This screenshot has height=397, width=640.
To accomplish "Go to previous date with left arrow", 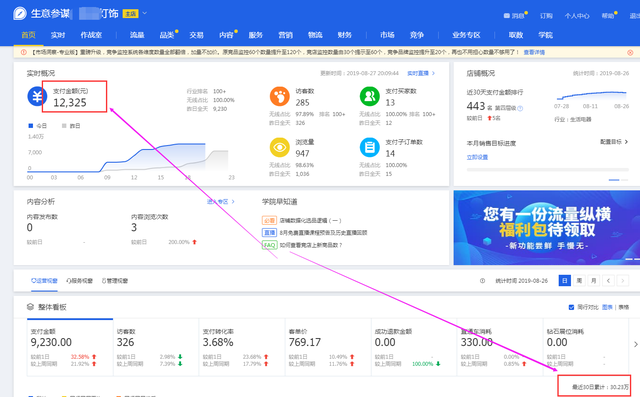I will 608,281.
